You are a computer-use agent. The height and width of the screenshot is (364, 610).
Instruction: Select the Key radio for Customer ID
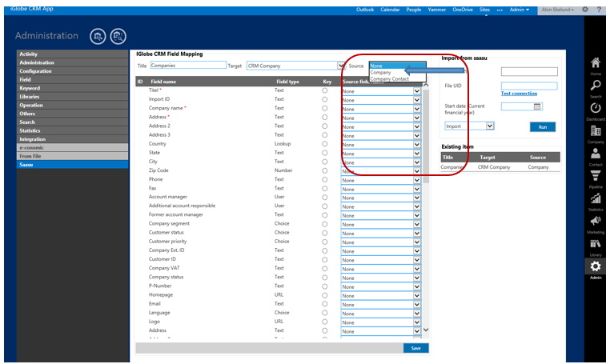point(324,259)
